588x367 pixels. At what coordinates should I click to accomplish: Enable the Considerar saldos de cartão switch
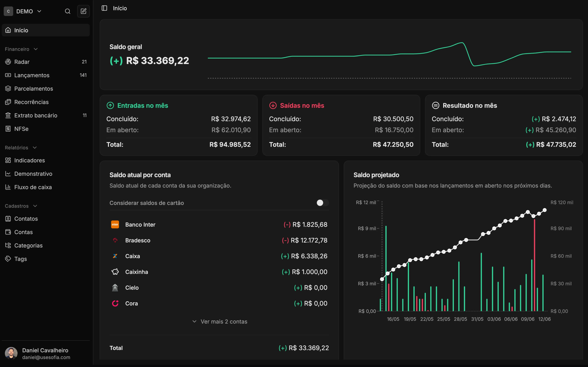pos(323,203)
